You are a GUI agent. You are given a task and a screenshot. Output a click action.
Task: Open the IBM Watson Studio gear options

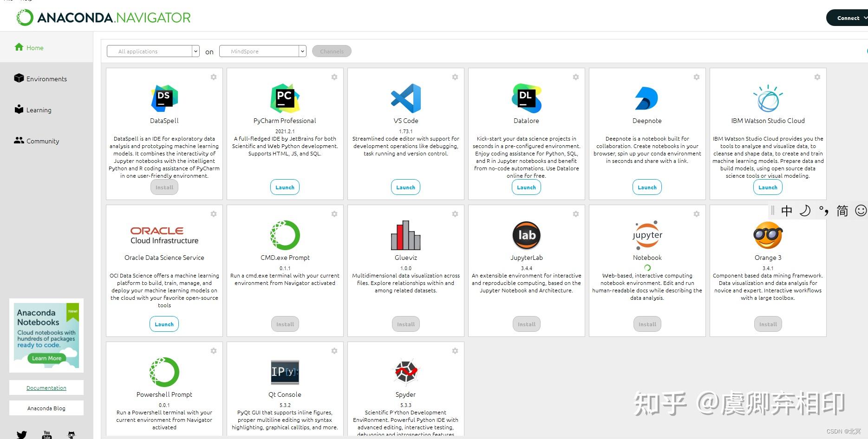[817, 77]
